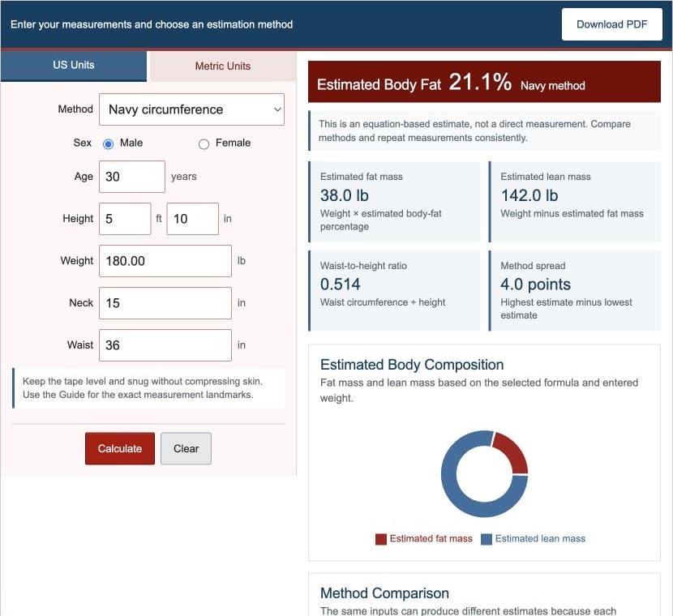
Task: Click the 142.0 lb lean mass value
Action: click(529, 195)
